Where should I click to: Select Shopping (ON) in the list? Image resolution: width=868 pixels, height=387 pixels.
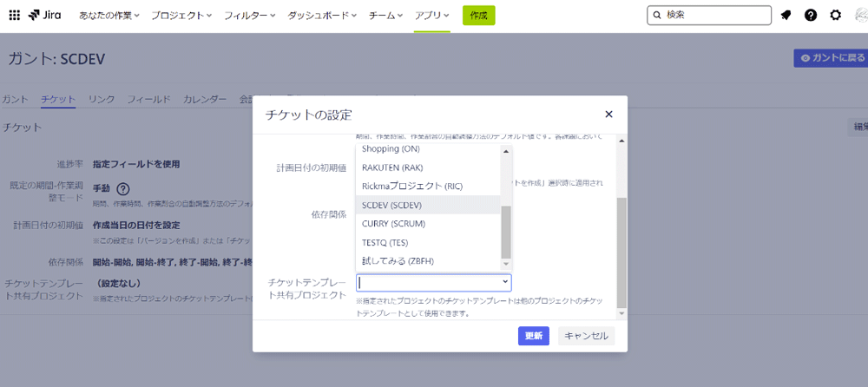click(x=429, y=149)
